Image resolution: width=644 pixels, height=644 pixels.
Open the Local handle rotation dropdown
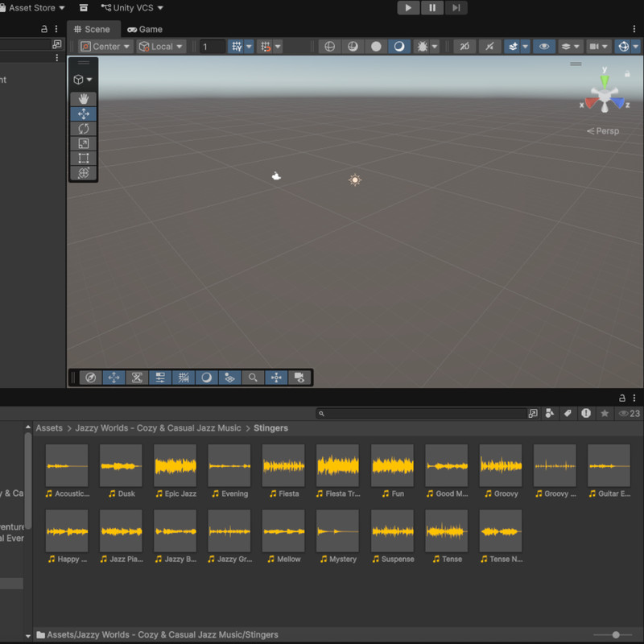click(x=161, y=47)
